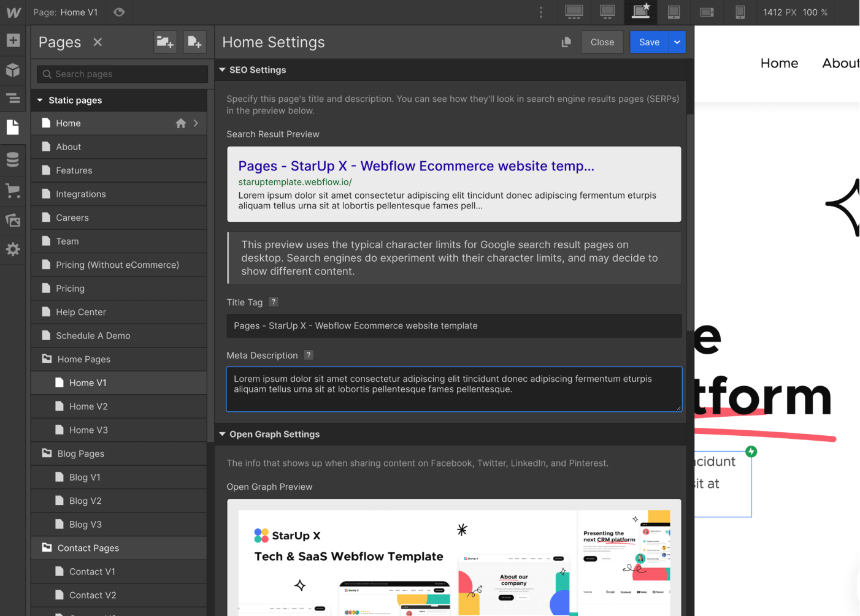Open the Add Elements panel
The image size is (860, 616).
pos(13,40)
